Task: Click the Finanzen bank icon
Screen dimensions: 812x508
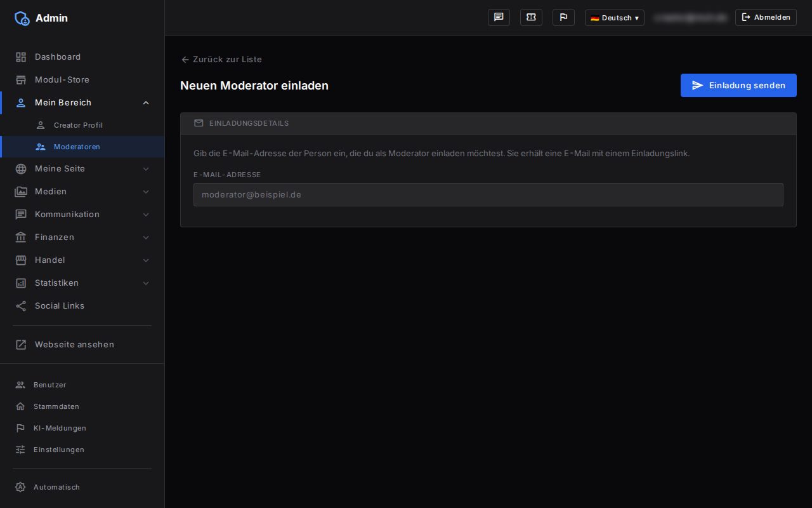Action: [21, 237]
